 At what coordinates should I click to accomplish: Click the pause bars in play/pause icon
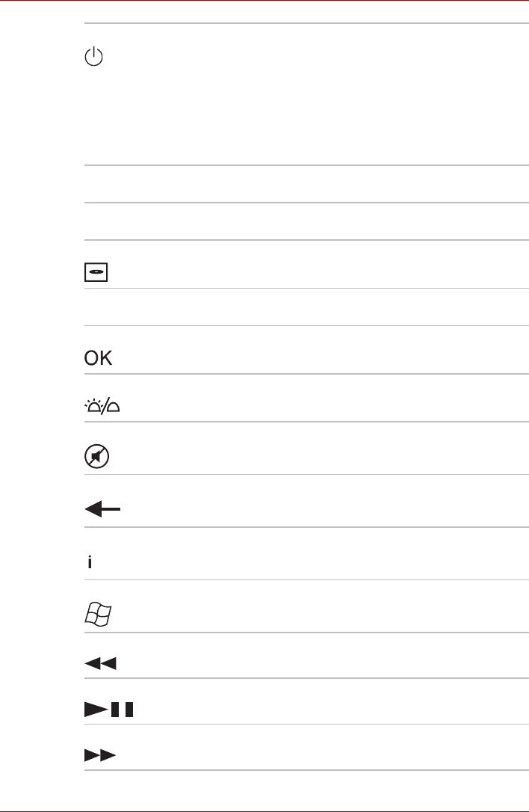tap(123, 709)
